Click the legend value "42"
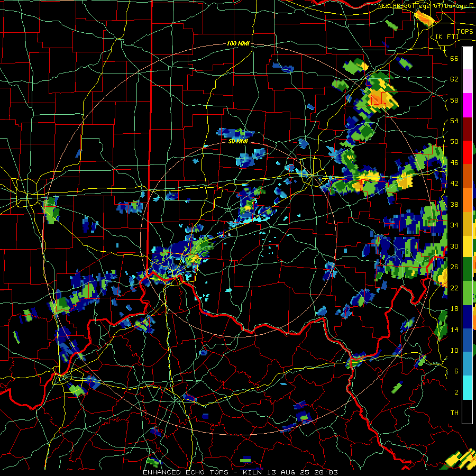Screen dimensions: 476x476 (454, 184)
